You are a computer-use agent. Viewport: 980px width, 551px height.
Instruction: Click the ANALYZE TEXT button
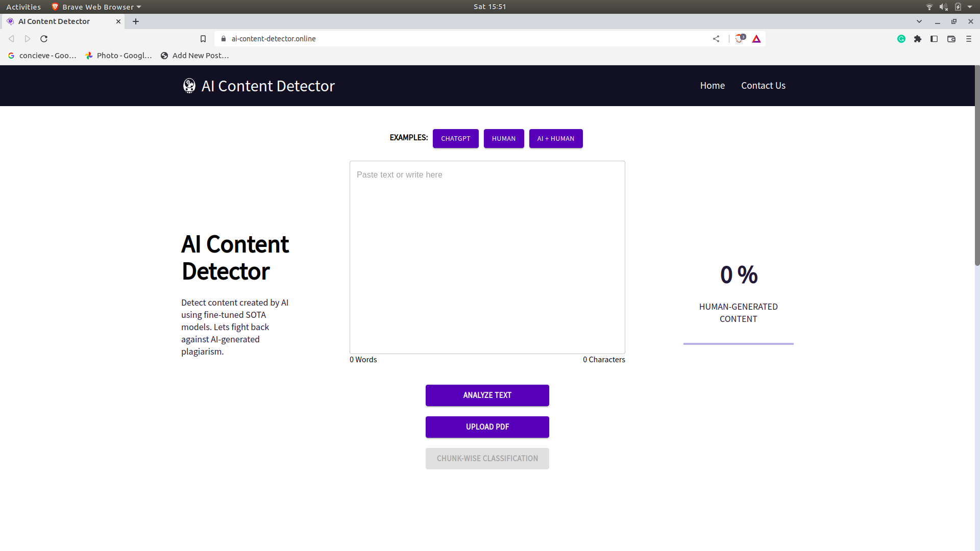tap(486, 395)
